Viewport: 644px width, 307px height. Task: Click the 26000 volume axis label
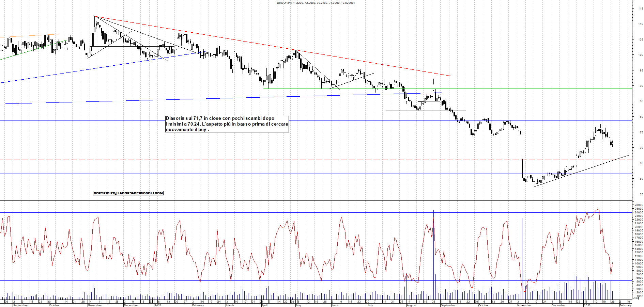tap(639, 205)
